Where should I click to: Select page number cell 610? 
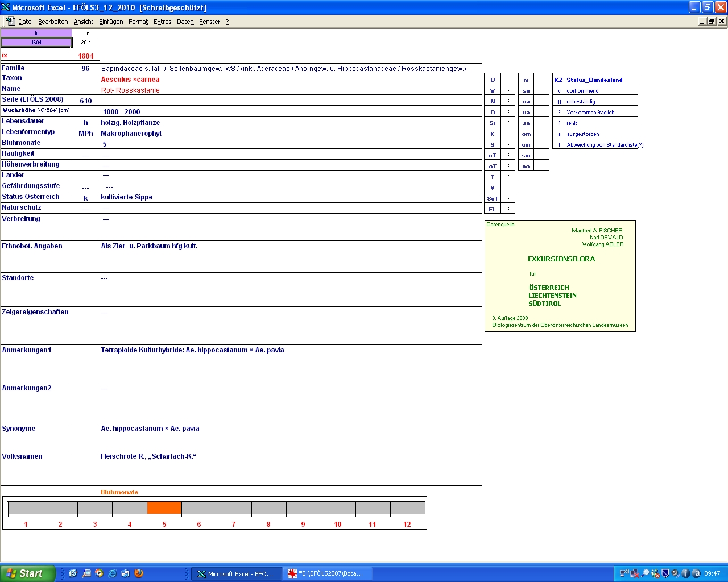pyautogui.click(x=86, y=101)
